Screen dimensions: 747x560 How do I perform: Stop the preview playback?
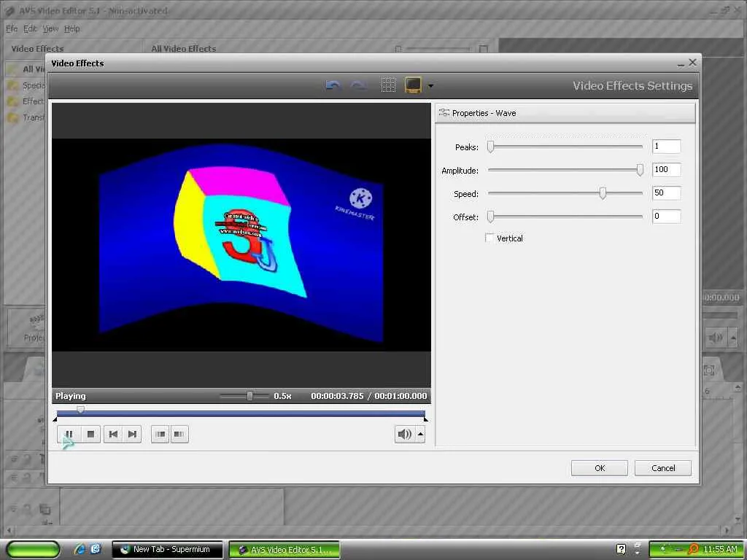pos(90,434)
